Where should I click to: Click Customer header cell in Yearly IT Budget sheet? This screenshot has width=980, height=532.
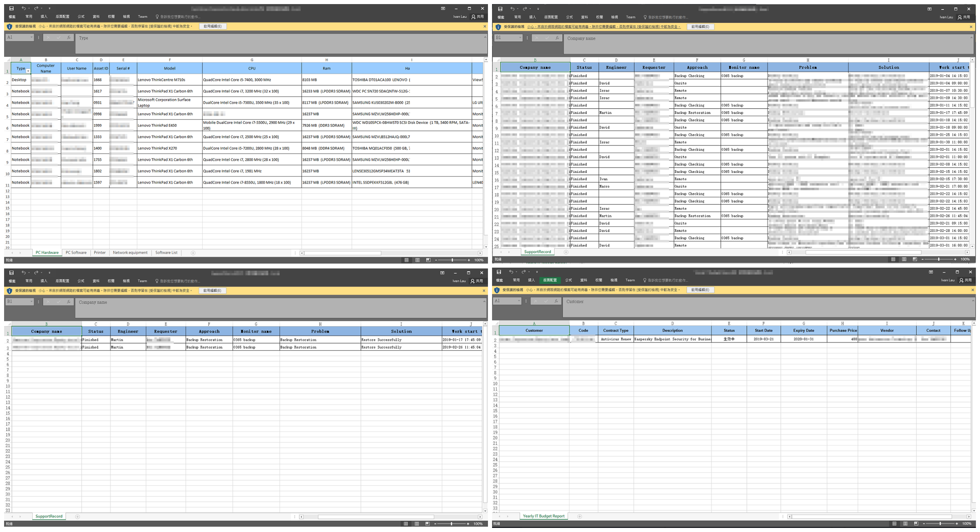(534, 330)
